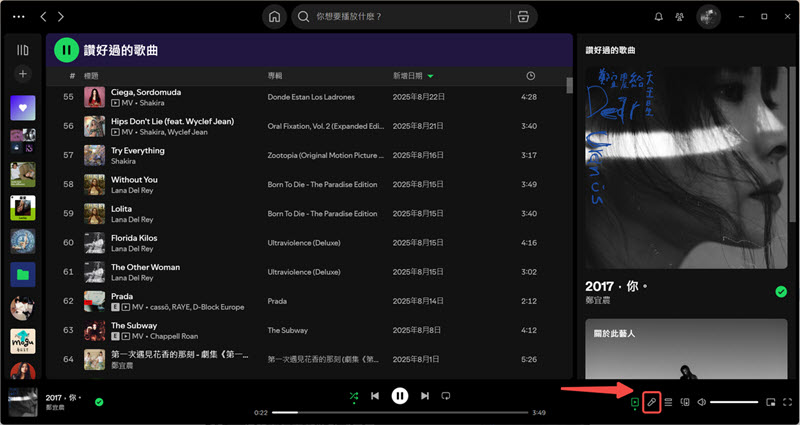The width and height of the screenshot is (800, 425).
Task: Open the miniplayer icon
Action: [770, 402]
